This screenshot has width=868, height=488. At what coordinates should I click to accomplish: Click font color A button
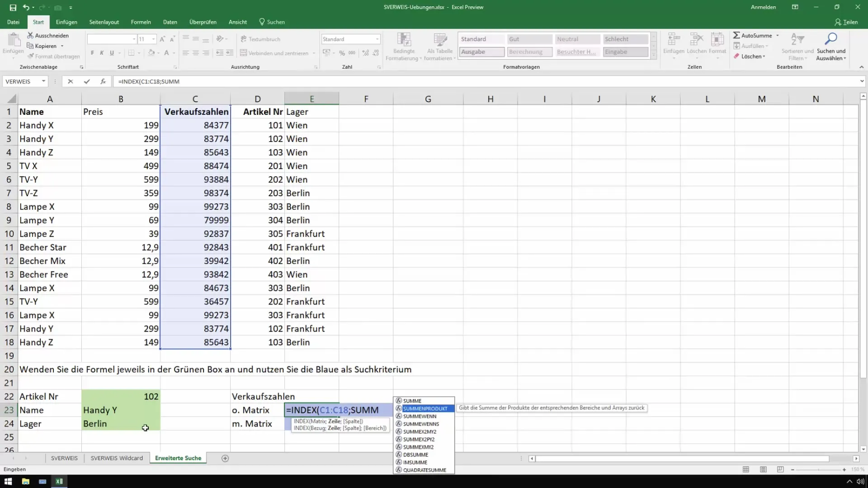(166, 53)
